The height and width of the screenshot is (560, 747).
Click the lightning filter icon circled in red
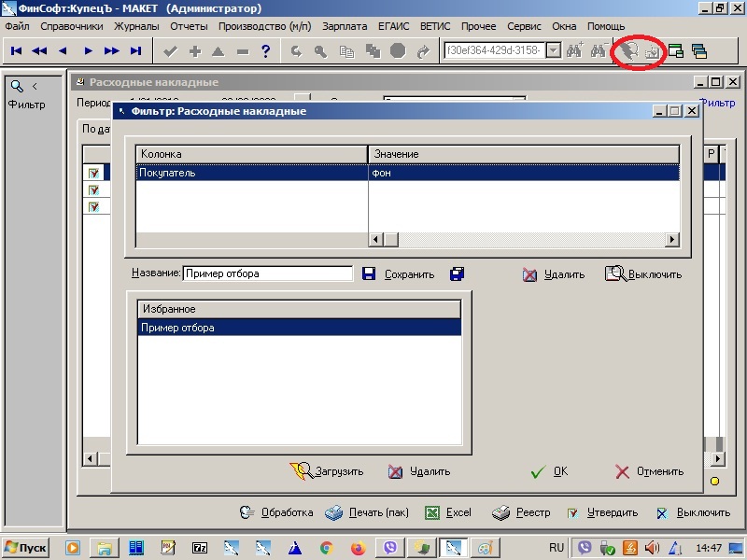pos(628,50)
